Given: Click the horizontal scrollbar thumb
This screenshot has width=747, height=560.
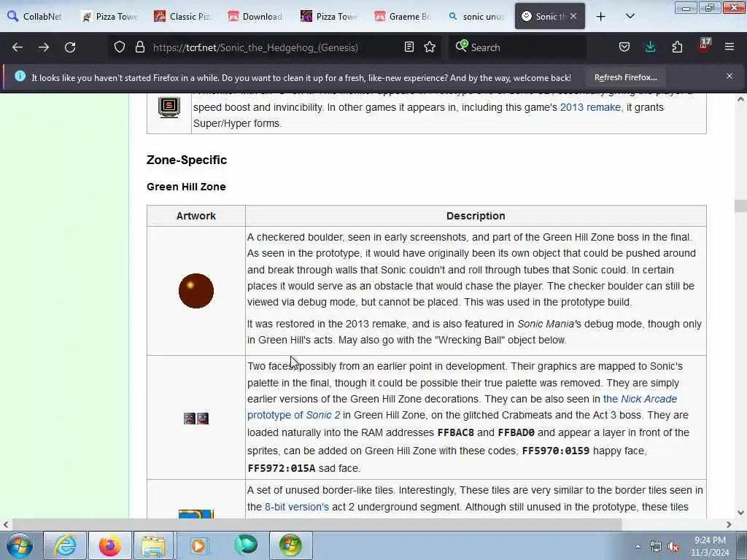Looking at the screenshot, I should 317,524.
